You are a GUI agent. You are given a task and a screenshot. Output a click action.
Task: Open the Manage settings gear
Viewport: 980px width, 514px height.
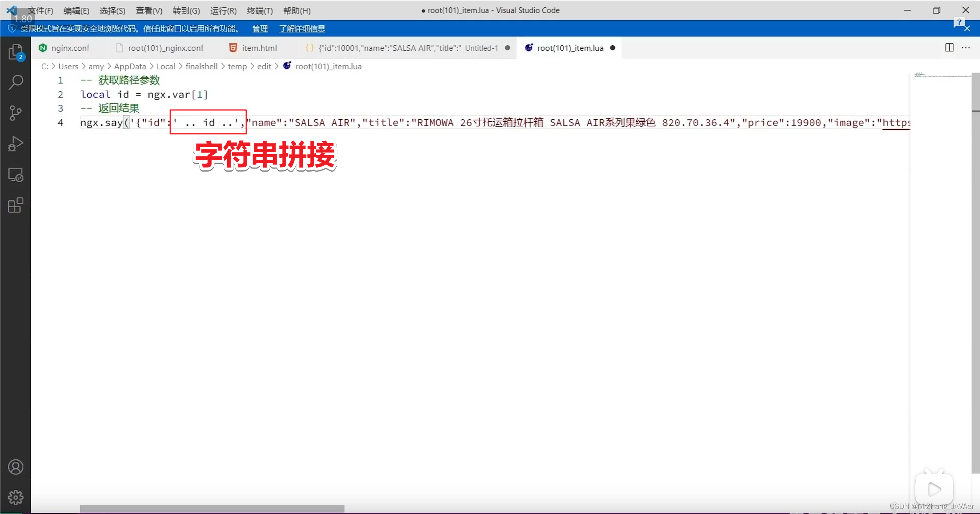tap(16, 497)
